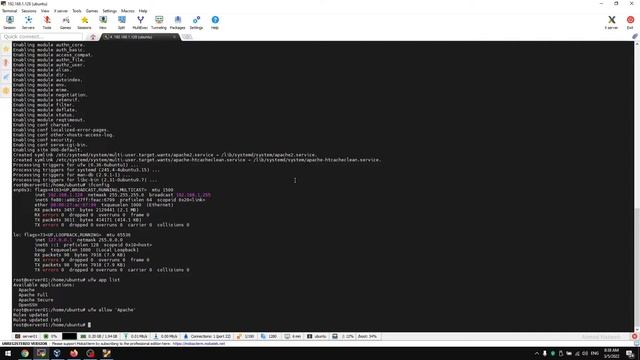The height and width of the screenshot is (360, 640).
Task: Open the orange sidebar icon
Action: (x=6, y=91)
